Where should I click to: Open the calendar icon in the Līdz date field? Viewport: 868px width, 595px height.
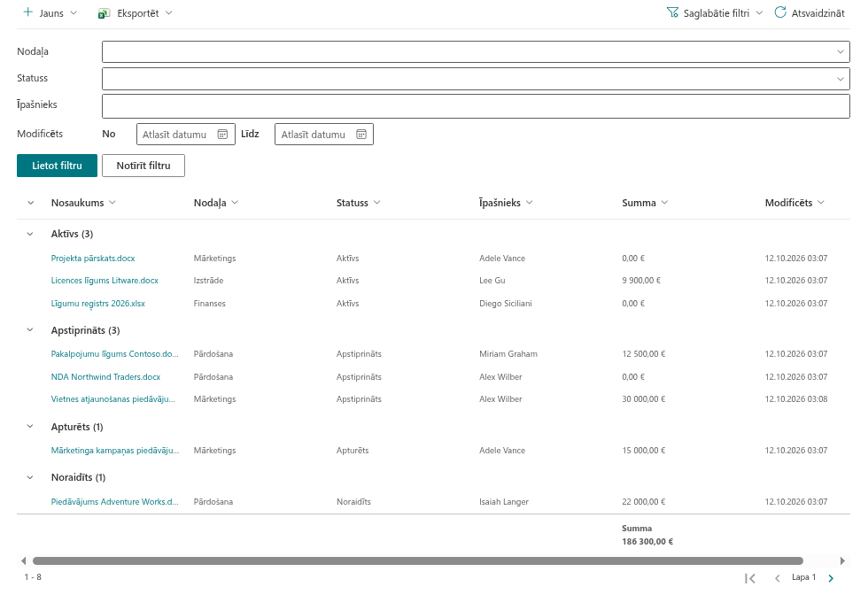coord(361,135)
